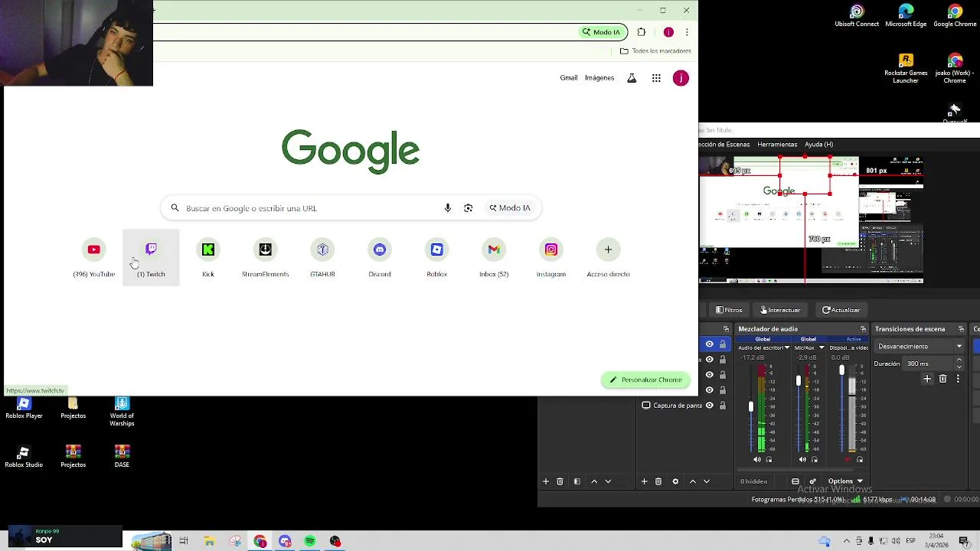
Task: Open the YouTube shortcut tile
Action: [93, 258]
